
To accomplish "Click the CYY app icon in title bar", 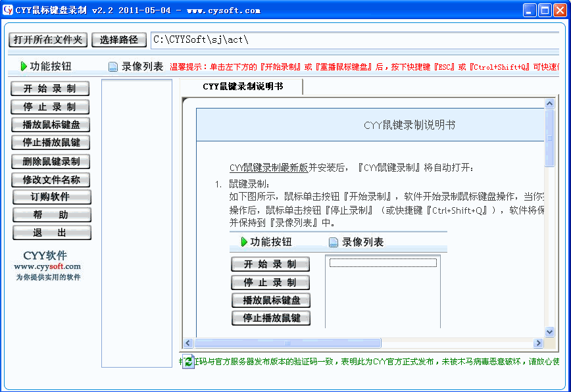I will click(8, 10).
